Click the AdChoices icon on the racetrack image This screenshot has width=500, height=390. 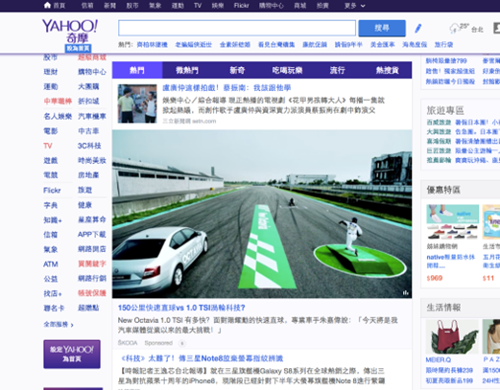406,293
